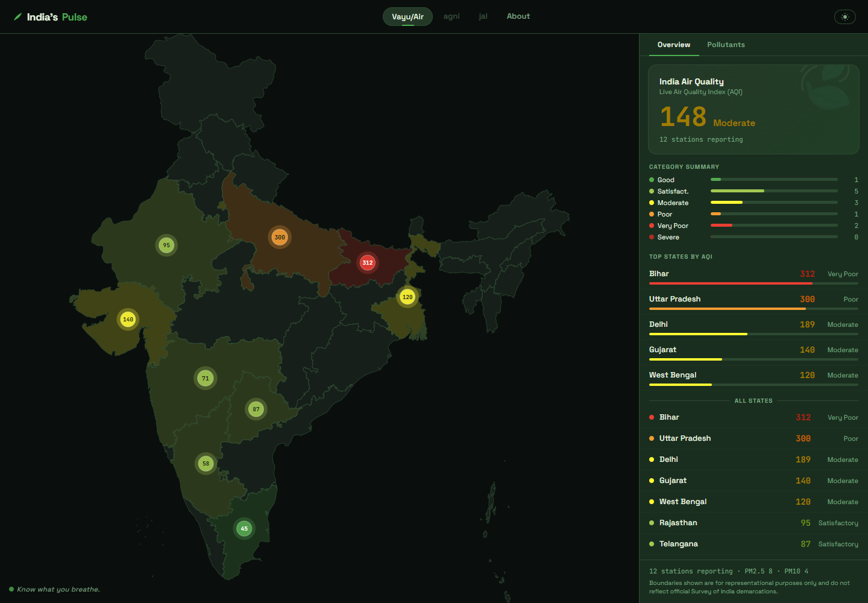Select the Bihar 312 map marker

367,262
